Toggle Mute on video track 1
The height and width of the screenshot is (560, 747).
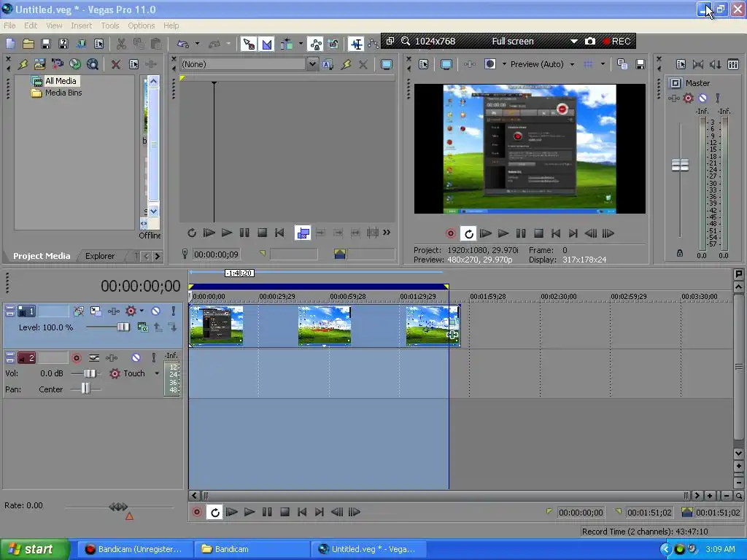click(156, 311)
